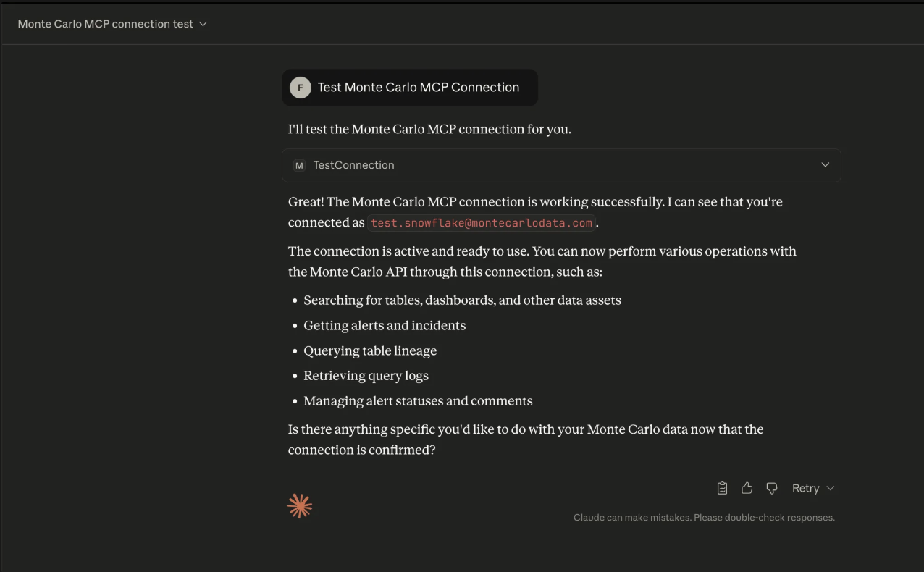Click the 'Is there anything specific' closing question
This screenshot has width=924, height=572.
coord(526,439)
